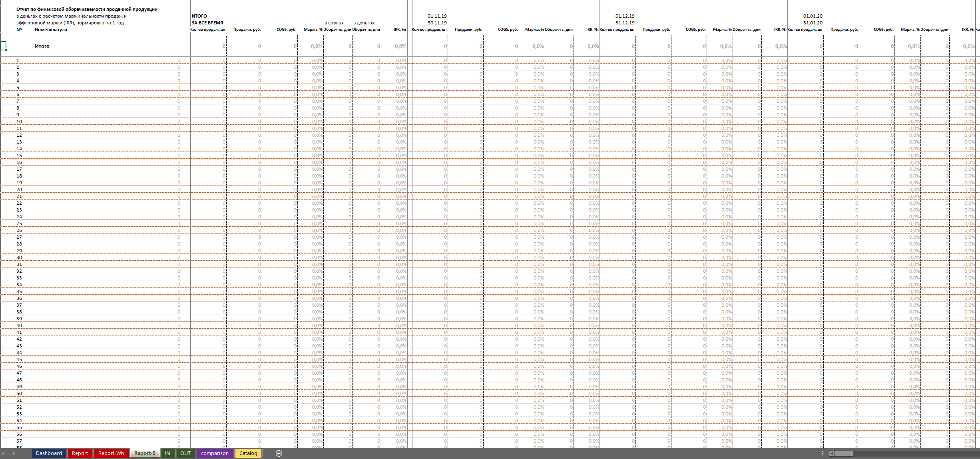Click 'Продажи, руб.' header in 01.11.19 period
The width and height of the screenshot is (980, 459).
point(468,30)
